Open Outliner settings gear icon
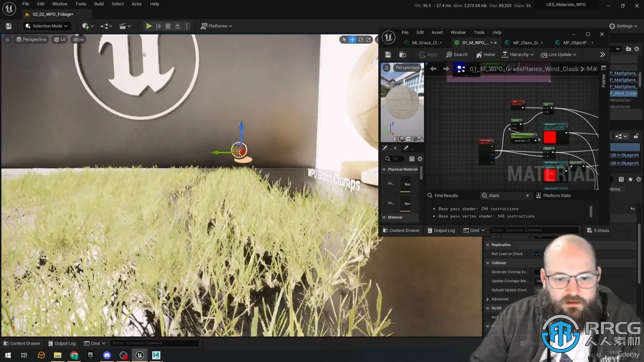644x362 pixels. click(636, 49)
